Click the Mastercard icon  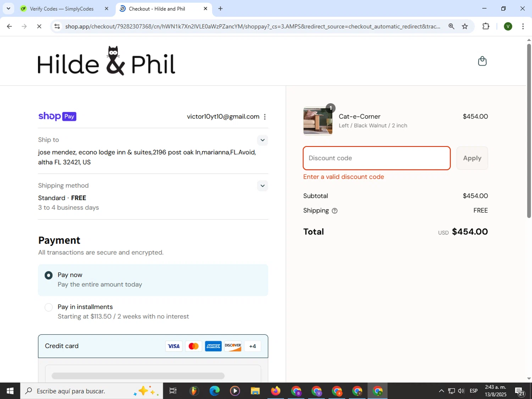tap(194, 346)
